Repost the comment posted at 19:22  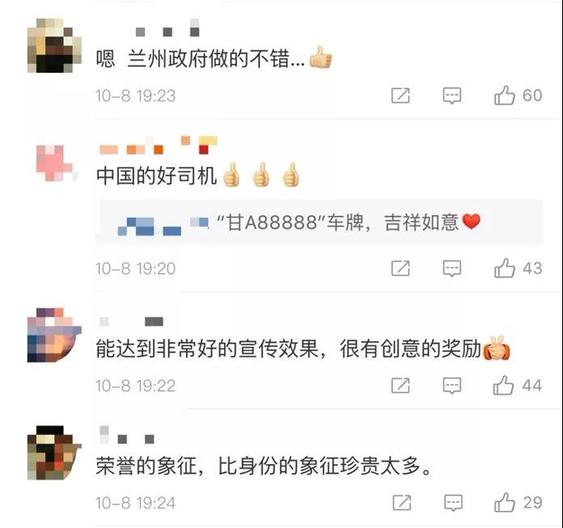click(400, 386)
